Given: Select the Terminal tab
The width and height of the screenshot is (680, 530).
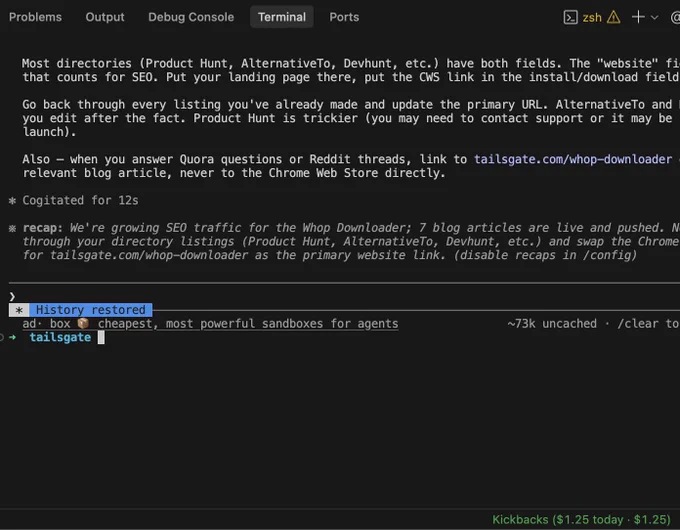Looking at the screenshot, I should click(x=281, y=17).
